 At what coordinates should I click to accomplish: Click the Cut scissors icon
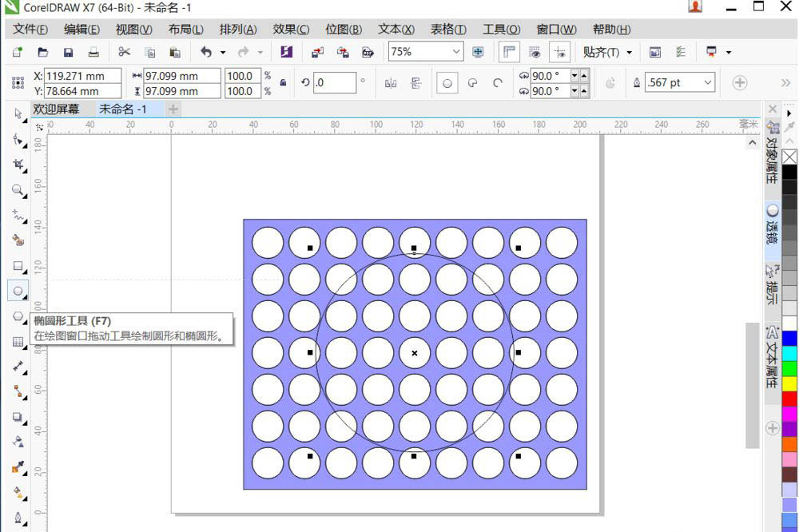tap(124, 52)
